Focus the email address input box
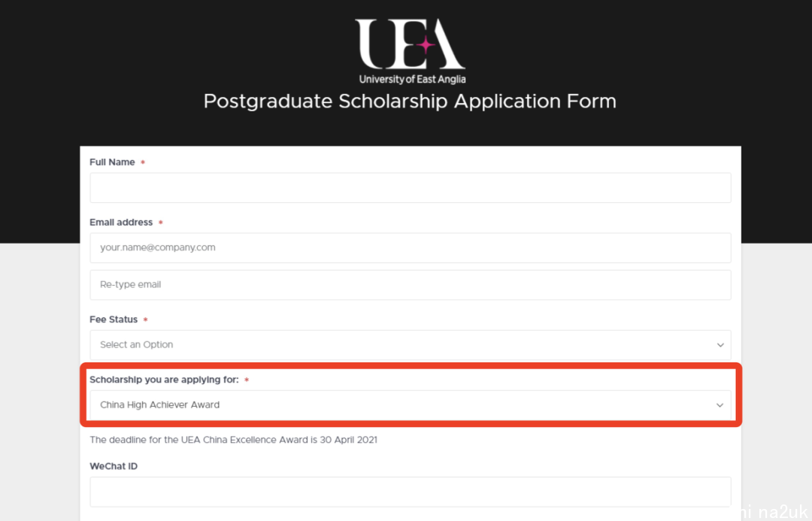Viewport: 812px width, 521px height. [411, 247]
